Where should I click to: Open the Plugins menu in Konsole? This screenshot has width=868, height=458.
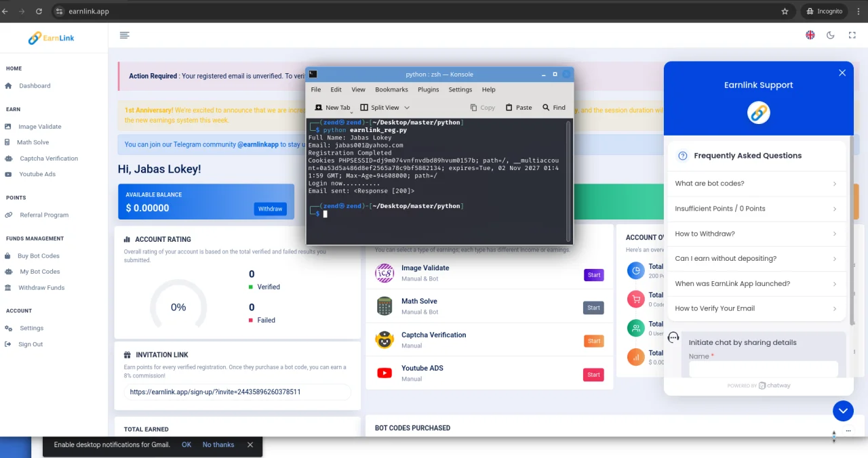(x=429, y=89)
